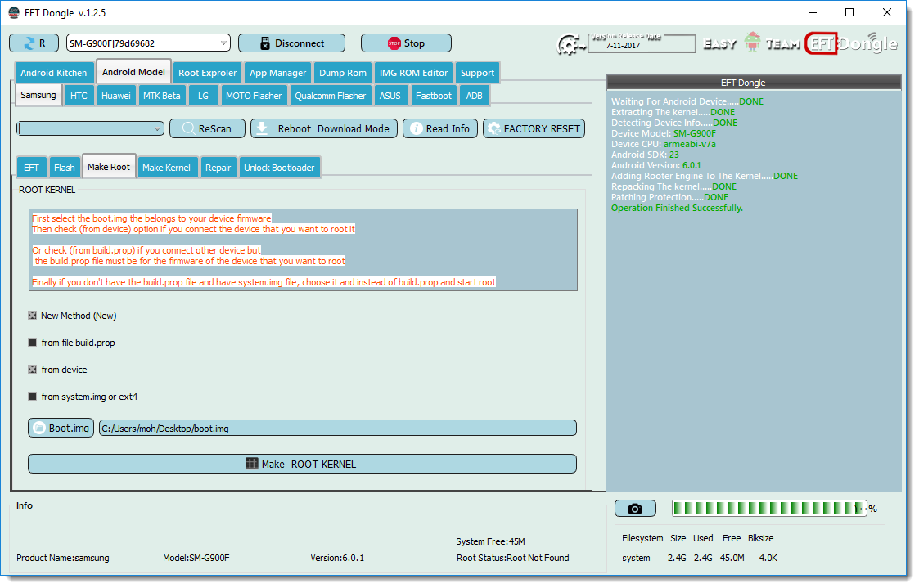Open the Fastboot tab
The width and height of the screenshot is (919, 588).
[434, 96]
